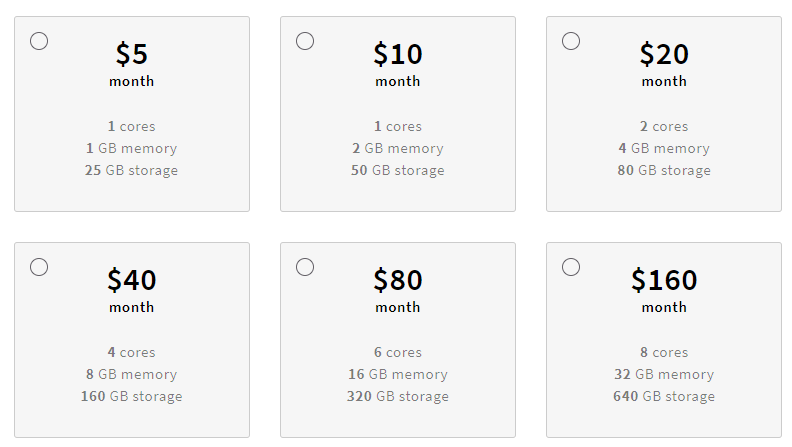The image size is (792, 447).
Task: Click the 640 GB storage text
Action: click(x=664, y=397)
